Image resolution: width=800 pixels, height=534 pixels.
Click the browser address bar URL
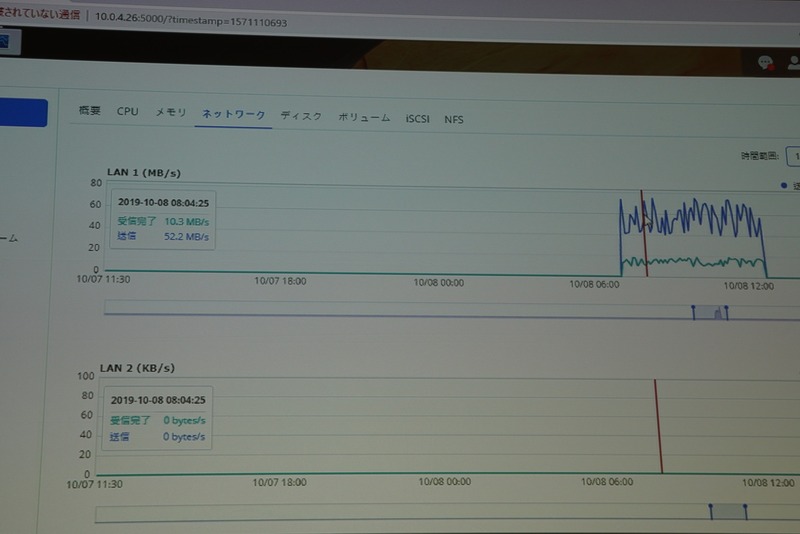click(191, 20)
